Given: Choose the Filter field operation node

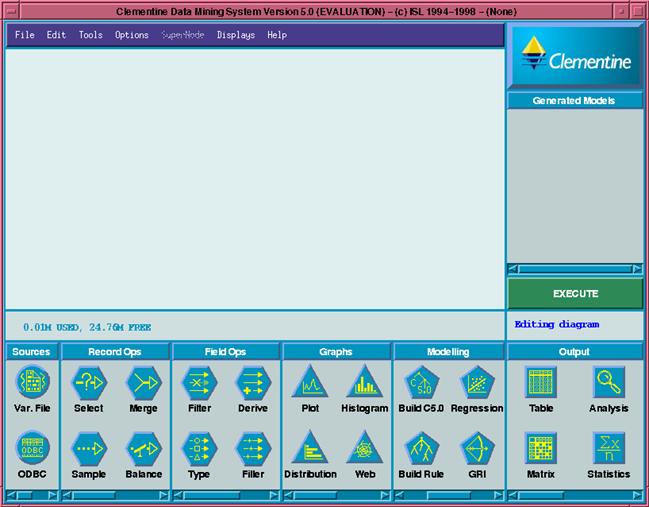Looking at the screenshot, I should click(x=200, y=382).
